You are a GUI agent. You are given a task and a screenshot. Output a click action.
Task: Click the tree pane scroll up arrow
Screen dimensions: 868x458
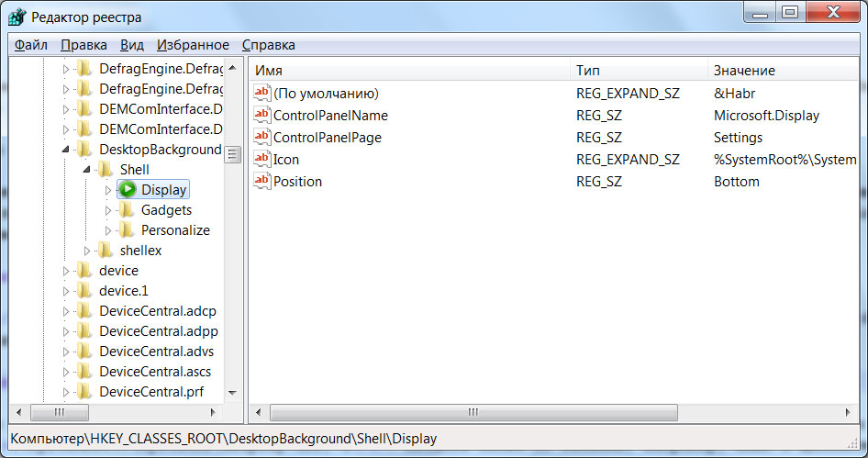click(x=232, y=68)
